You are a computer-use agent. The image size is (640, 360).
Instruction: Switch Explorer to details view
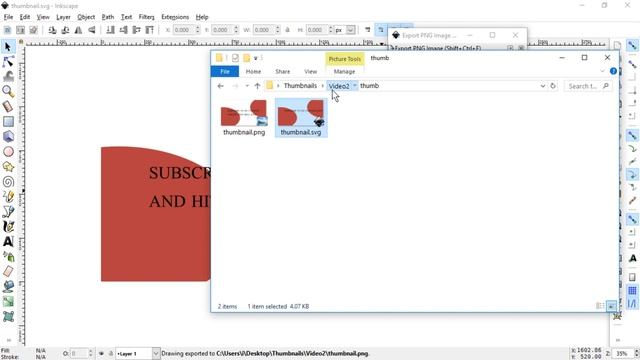[600, 306]
